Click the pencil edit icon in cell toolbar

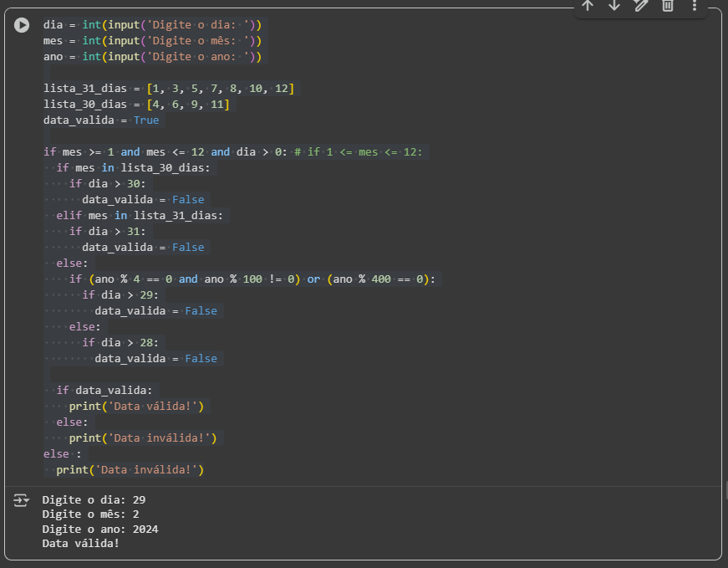click(x=641, y=6)
